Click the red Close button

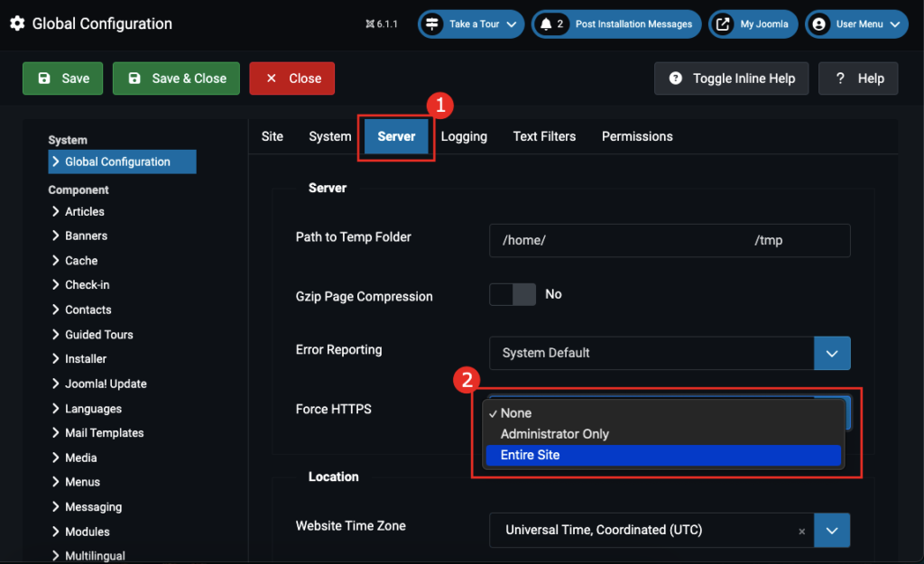pos(291,79)
